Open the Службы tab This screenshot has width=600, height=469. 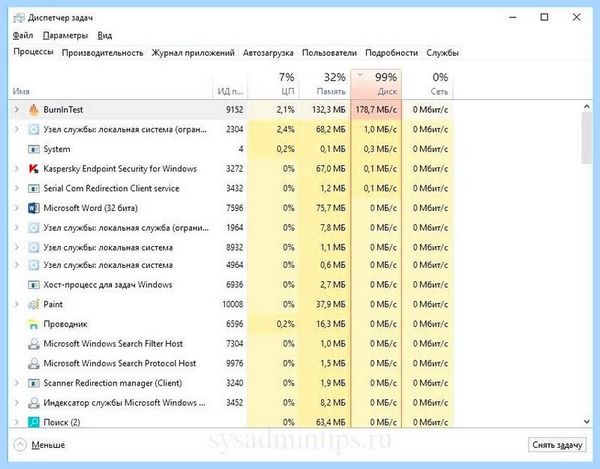click(442, 53)
